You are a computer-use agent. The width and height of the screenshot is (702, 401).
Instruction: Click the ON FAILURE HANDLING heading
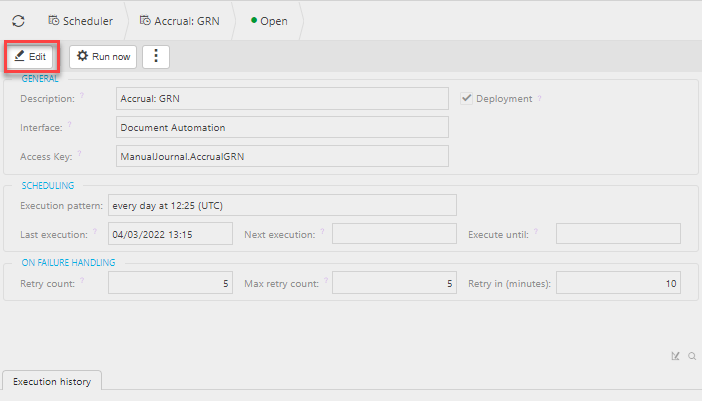tap(68, 263)
